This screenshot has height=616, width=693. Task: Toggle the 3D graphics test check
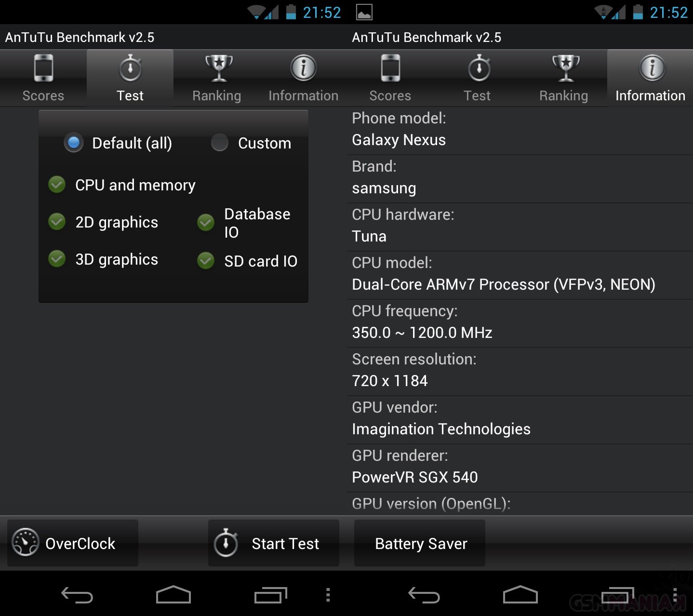[x=57, y=259]
